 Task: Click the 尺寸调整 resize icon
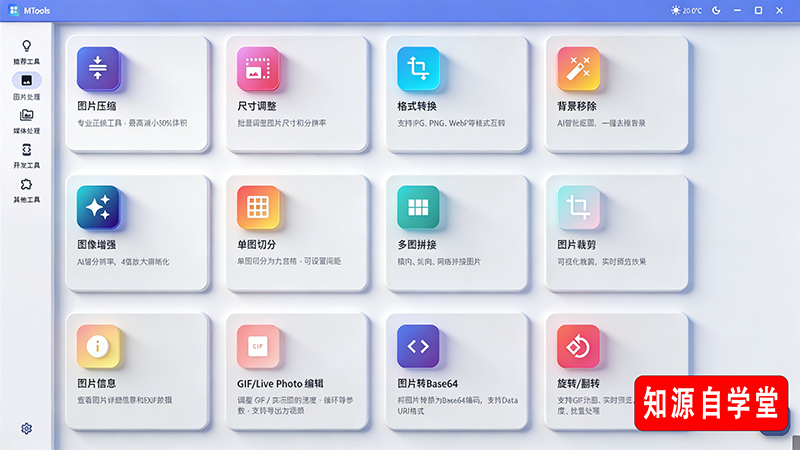pos(258,68)
